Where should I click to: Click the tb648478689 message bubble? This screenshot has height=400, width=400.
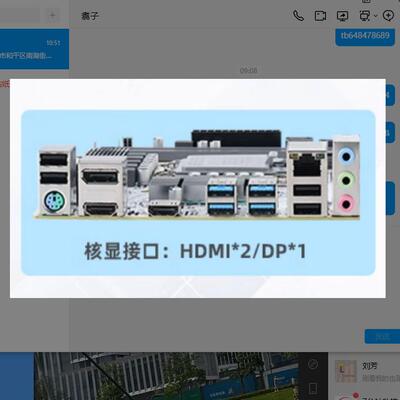[x=365, y=36]
